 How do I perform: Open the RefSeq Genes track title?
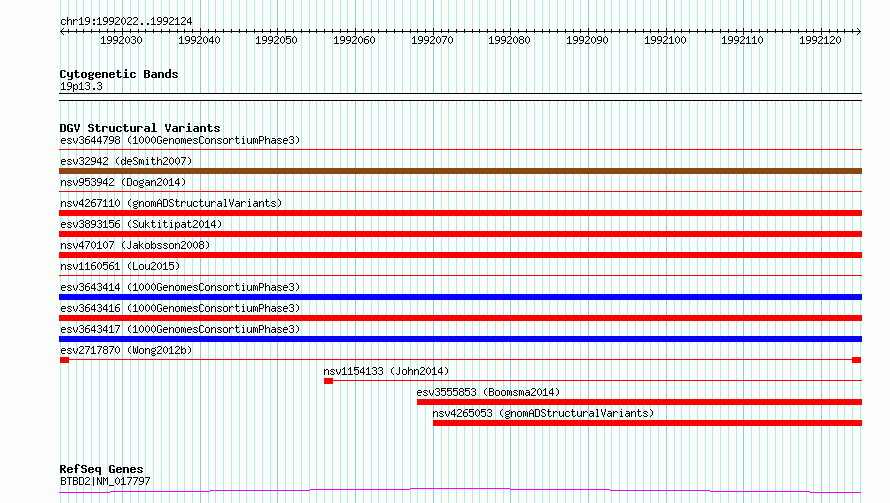click(x=102, y=470)
